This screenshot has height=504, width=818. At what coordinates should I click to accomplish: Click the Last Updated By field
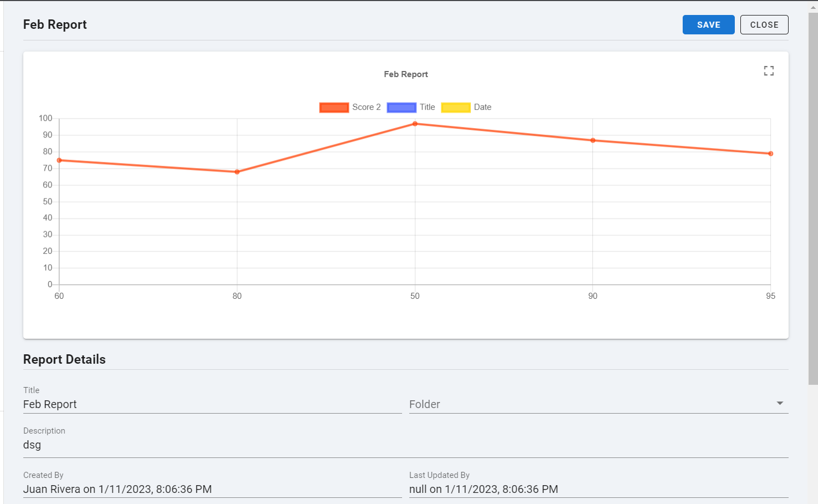[x=598, y=489]
